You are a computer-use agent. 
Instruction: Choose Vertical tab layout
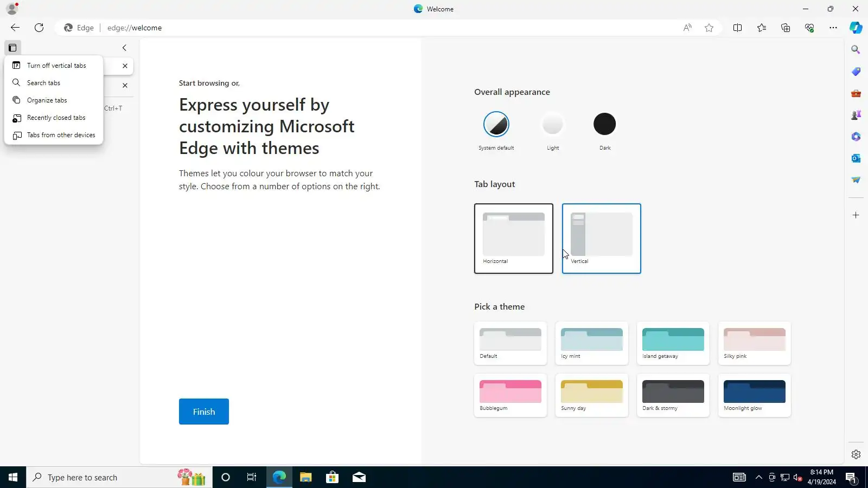coord(602,239)
